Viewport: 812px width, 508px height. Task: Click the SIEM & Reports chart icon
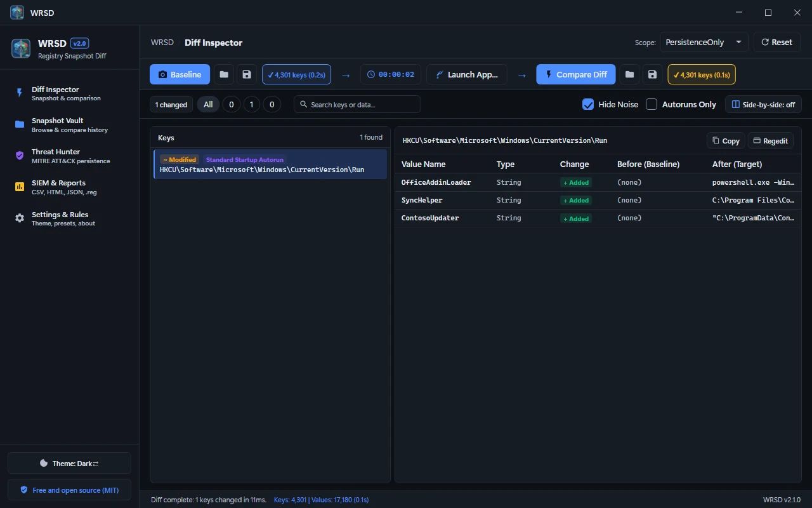pyautogui.click(x=20, y=187)
